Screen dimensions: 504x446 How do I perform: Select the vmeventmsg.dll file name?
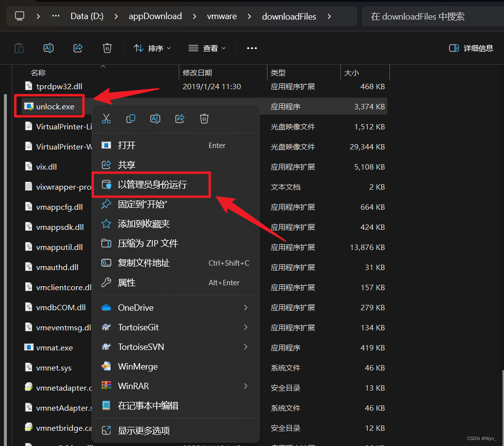pyautogui.click(x=64, y=327)
